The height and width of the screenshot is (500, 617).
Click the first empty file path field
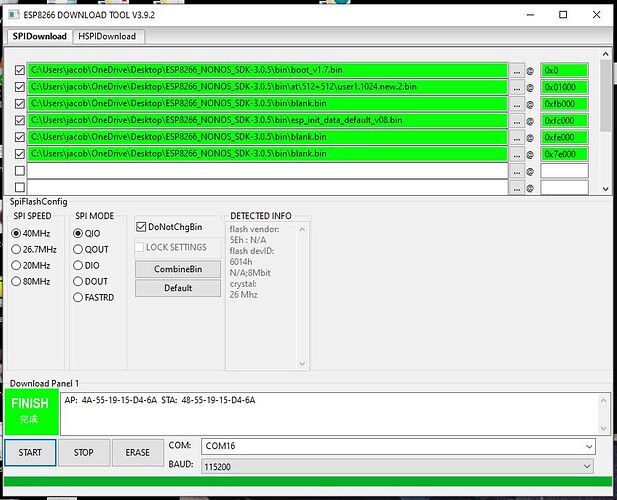(x=268, y=171)
